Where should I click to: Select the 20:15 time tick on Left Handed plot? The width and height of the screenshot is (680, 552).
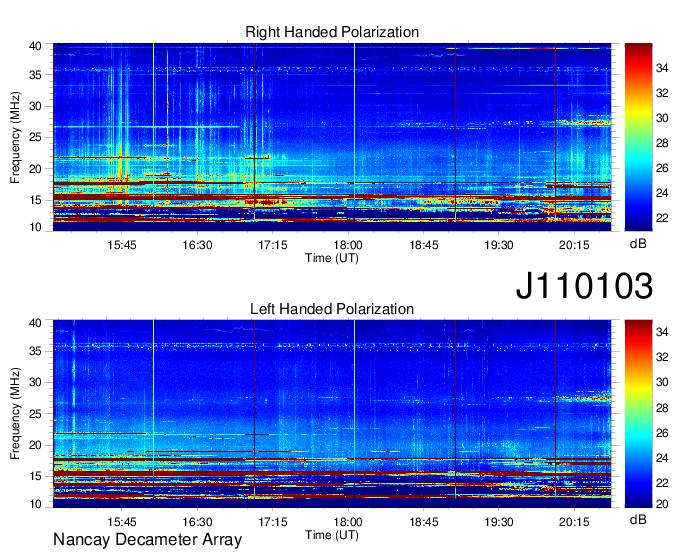tap(574, 522)
